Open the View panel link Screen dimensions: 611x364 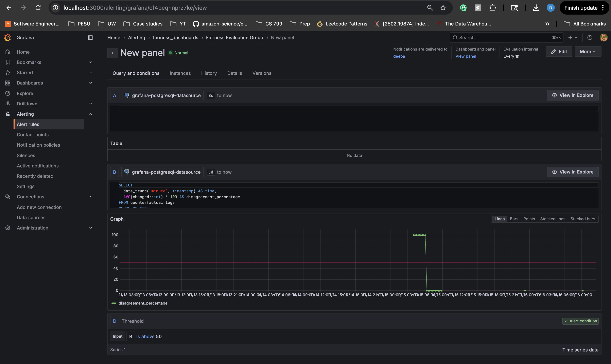pos(466,56)
